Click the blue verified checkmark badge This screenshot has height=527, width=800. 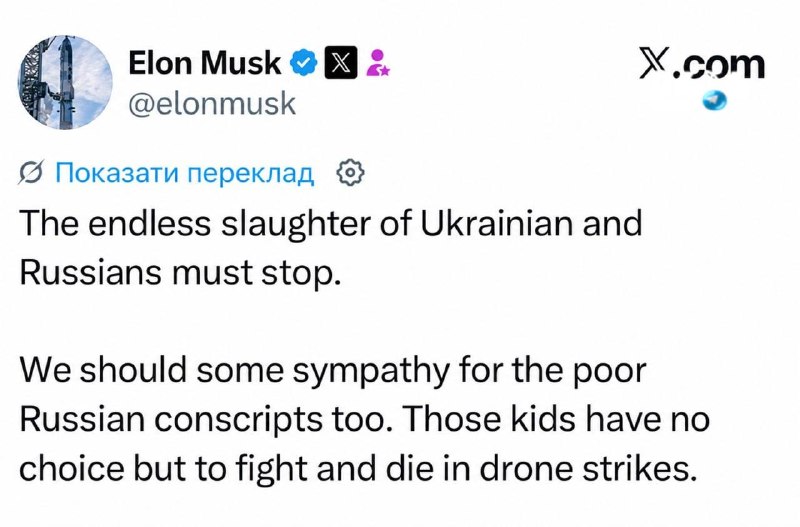304,63
